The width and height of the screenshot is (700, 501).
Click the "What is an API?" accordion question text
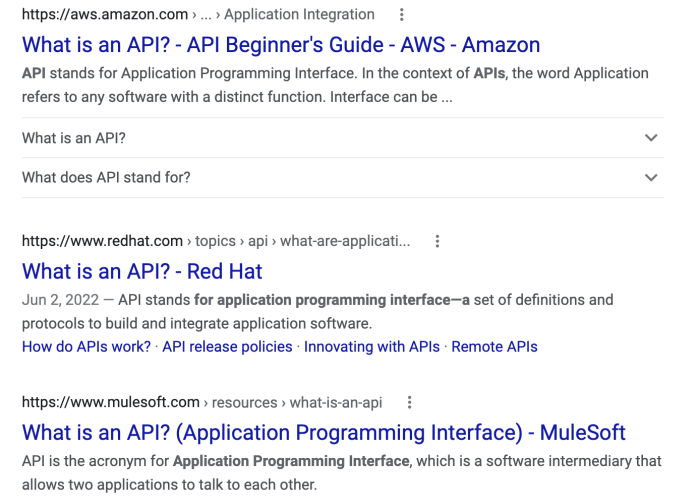pos(74,138)
